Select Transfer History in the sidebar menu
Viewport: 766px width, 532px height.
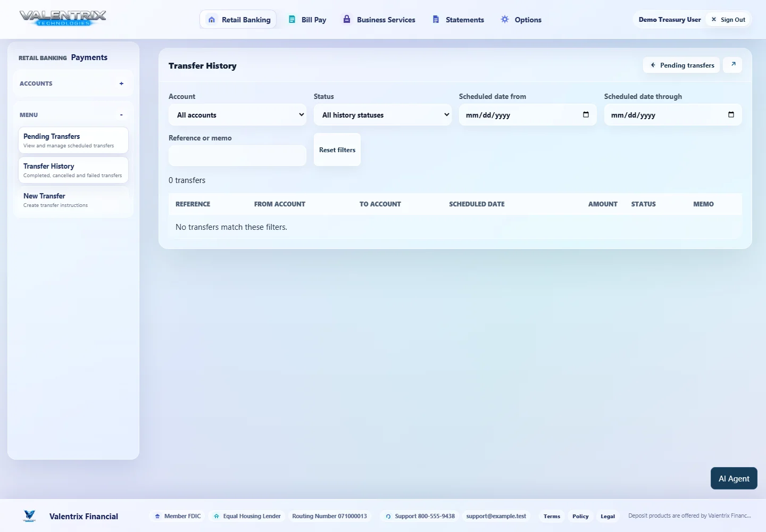coord(73,170)
